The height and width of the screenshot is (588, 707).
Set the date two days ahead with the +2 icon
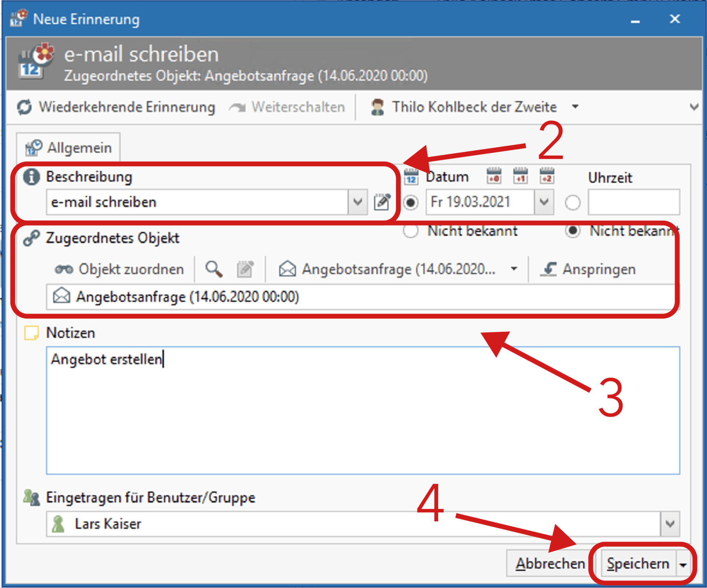tap(547, 175)
